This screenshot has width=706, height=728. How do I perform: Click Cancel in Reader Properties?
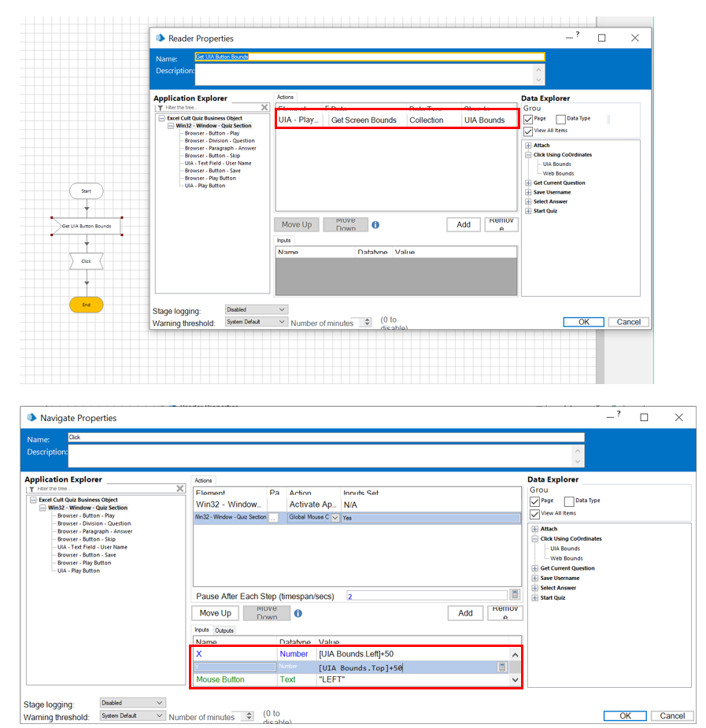pyautogui.click(x=629, y=322)
